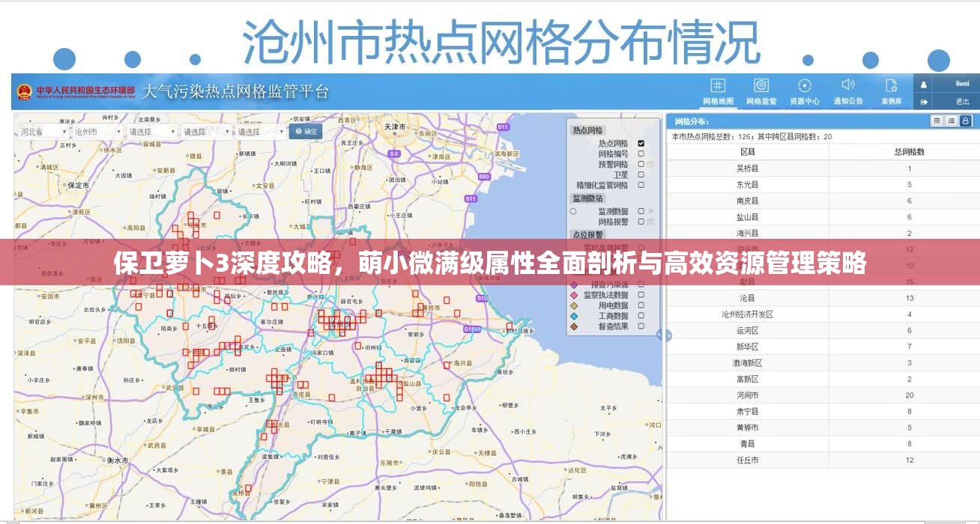Viewport: 980px width, 524px height.
Task: Enable the 督查结果 checkbox
Action: click(641, 326)
